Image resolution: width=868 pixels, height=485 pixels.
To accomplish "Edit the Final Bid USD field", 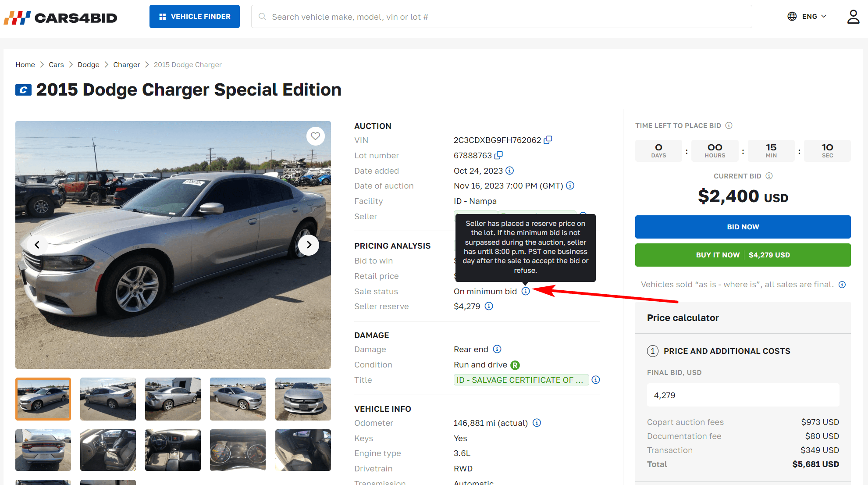I will [743, 395].
